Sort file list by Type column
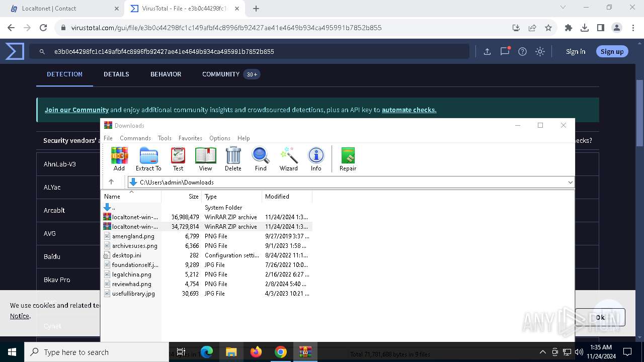644x362 pixels. (231, 196)
